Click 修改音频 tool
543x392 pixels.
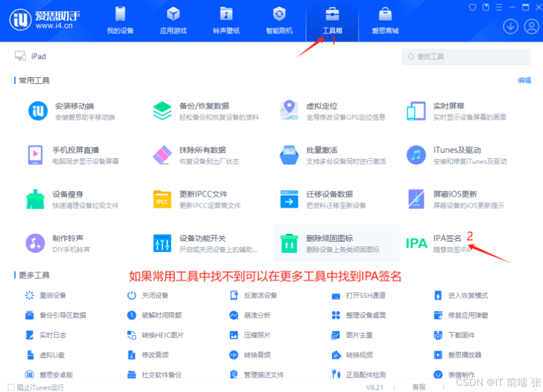(x=147, y=355)
